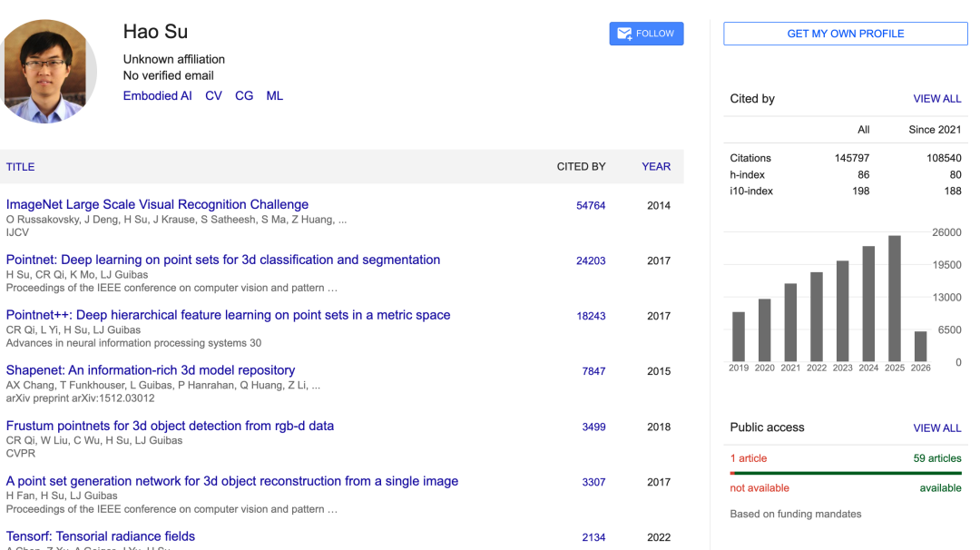Click the ML interest tag
The width and height of the screenshot is (980, 550).
(274, 95)
